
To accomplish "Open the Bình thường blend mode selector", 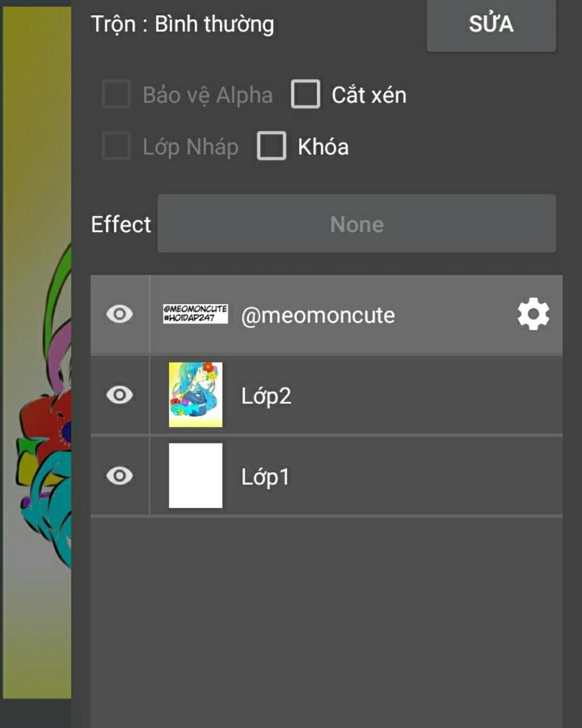I will (x=213, y=23).
